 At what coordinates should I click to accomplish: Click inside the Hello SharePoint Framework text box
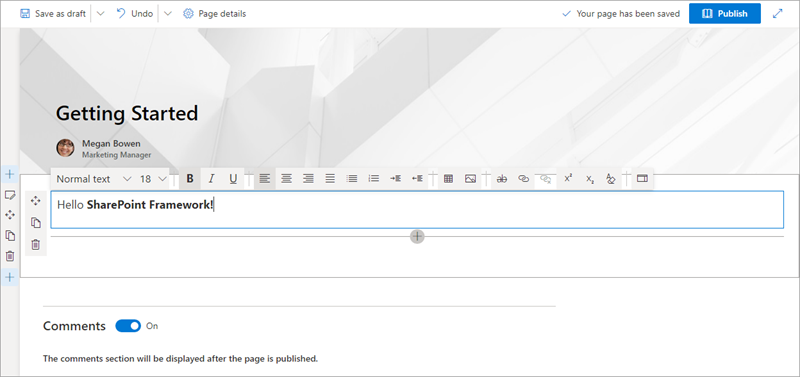click(x=417, y=210)
